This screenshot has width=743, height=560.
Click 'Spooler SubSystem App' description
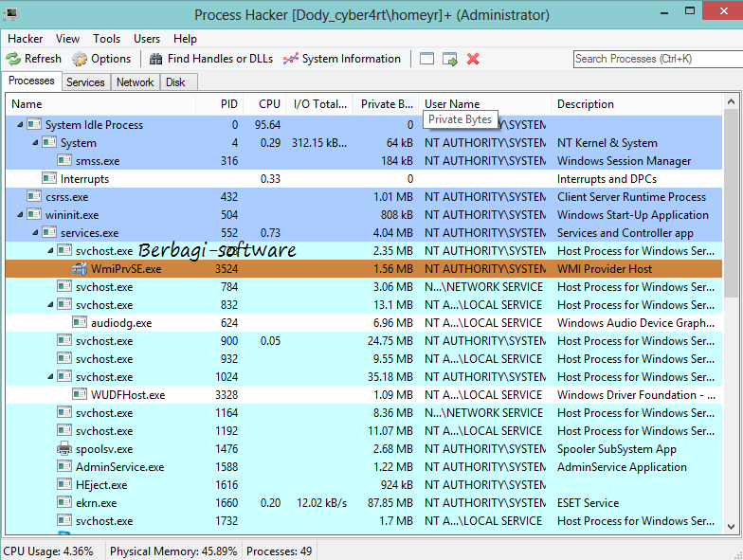pos(616,449)
